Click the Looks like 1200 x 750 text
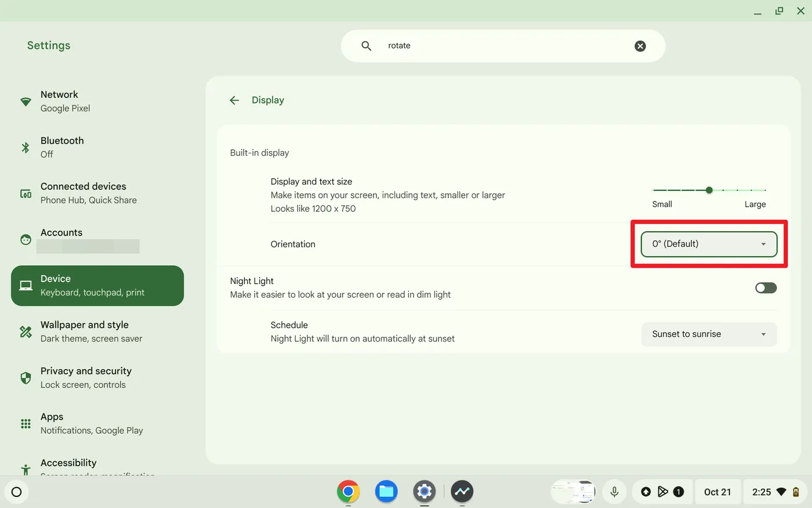Screen dimensions: 812x508 tap(313, 208)
